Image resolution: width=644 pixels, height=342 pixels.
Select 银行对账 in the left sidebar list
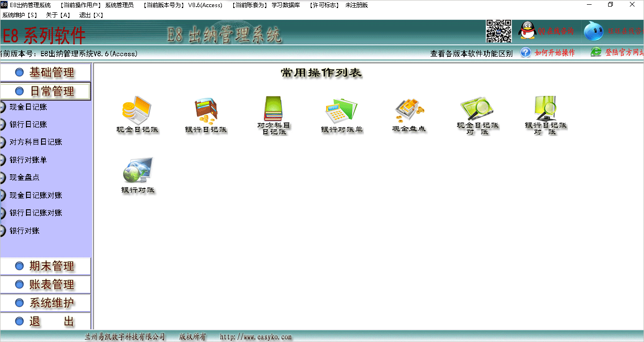(25, 231)
